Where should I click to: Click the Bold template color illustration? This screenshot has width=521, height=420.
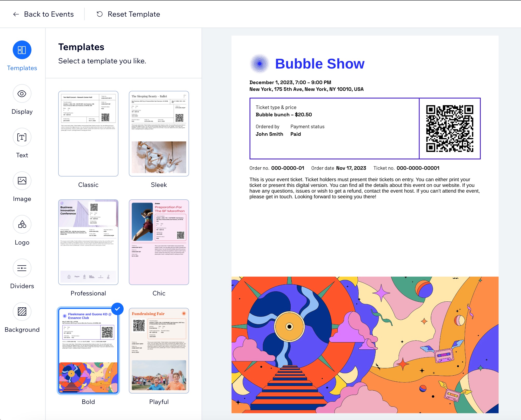[88, 375]
